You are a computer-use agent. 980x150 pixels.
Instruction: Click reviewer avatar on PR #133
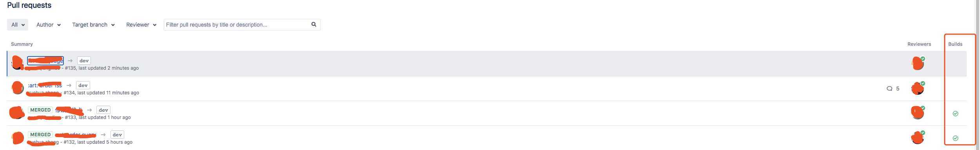click(x=918, y=112)
